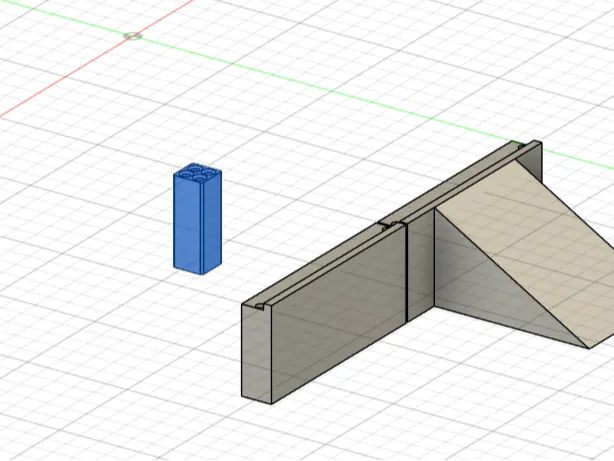Select the blue brick-shaped body
Viewport: 614px width, 461px height.
point(198,219)
